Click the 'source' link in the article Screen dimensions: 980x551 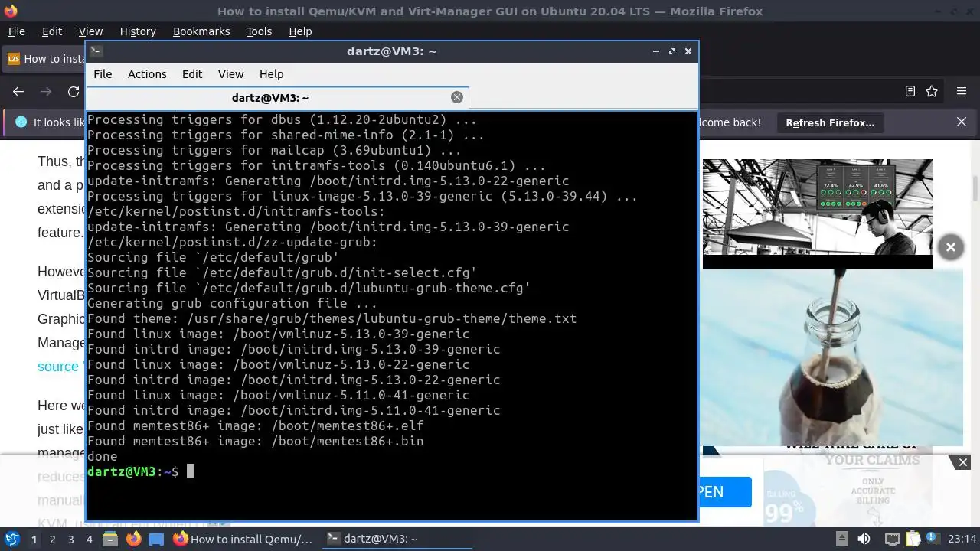[x=58, y=367]
